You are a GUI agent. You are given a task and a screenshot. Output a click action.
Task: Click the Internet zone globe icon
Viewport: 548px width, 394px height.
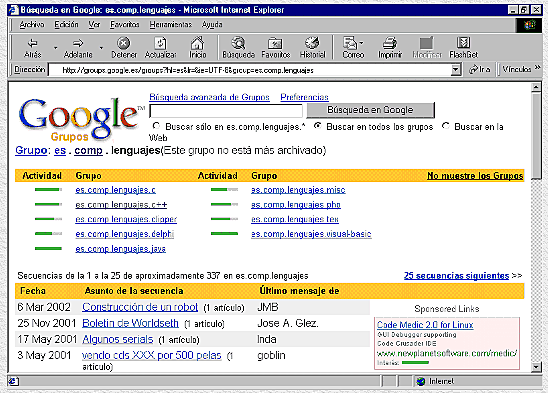421,381
